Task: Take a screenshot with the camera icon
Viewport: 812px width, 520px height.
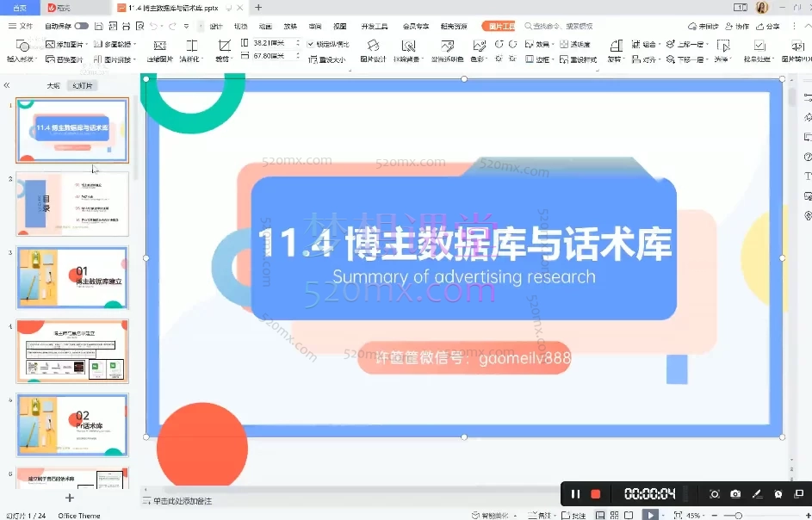Action: tap(735, 494)
